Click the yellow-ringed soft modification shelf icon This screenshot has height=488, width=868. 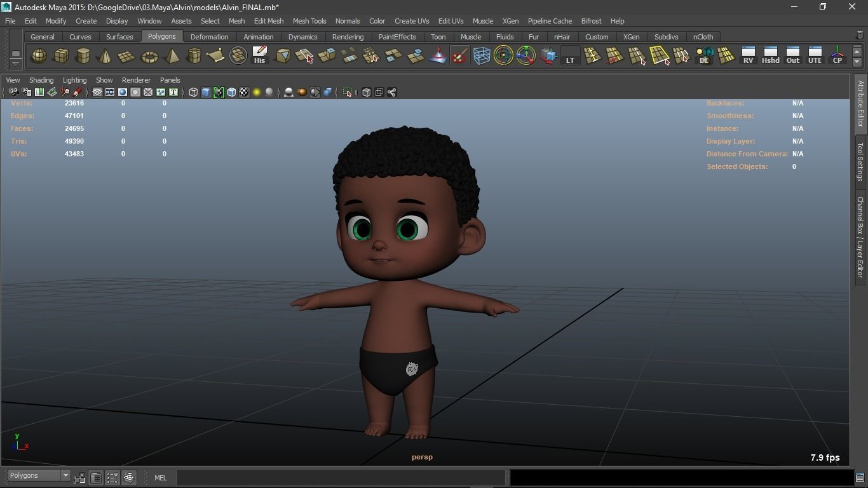click(x=503, y=56)
